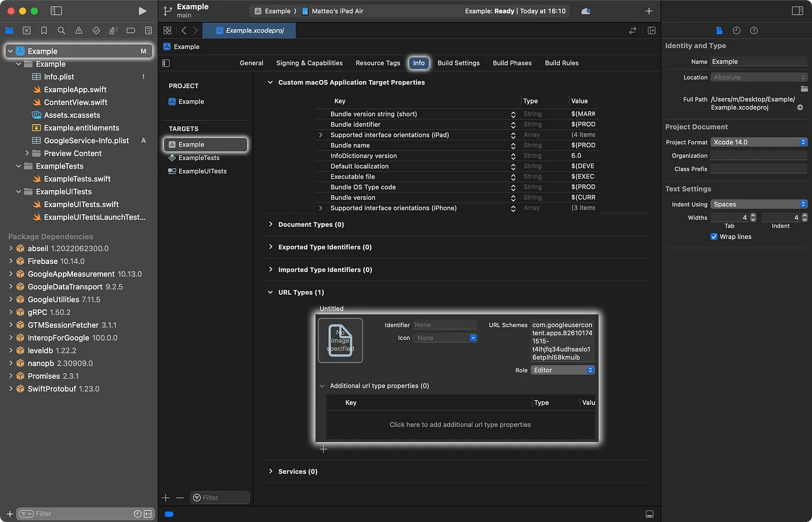Expand the Firebase package dependency
The image size is (812, 522).
[10, 261]
